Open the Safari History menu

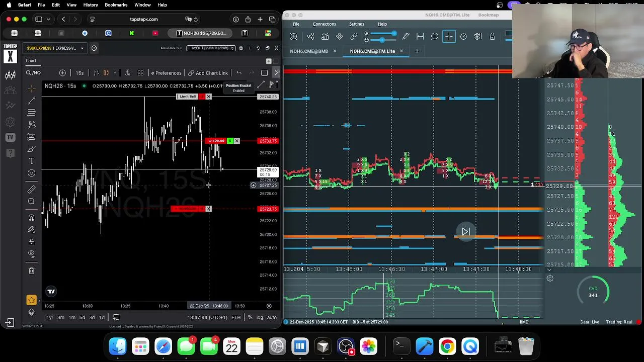pos(91,5)
